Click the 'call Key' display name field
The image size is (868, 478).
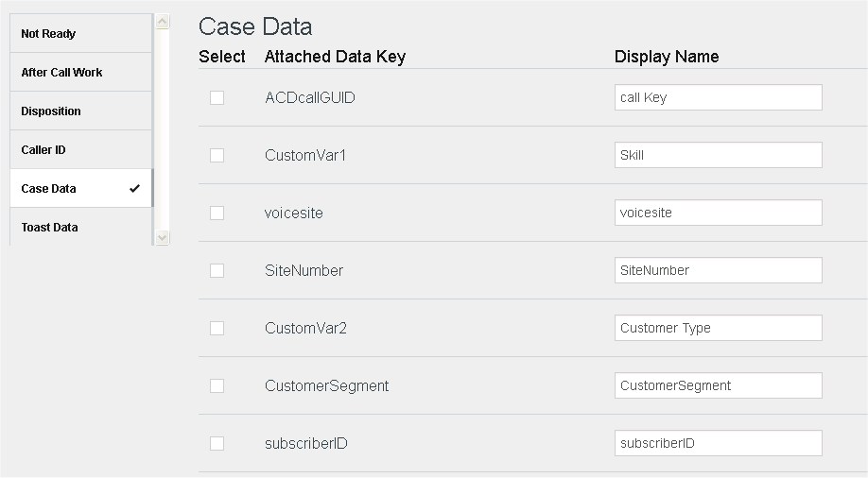718,97
